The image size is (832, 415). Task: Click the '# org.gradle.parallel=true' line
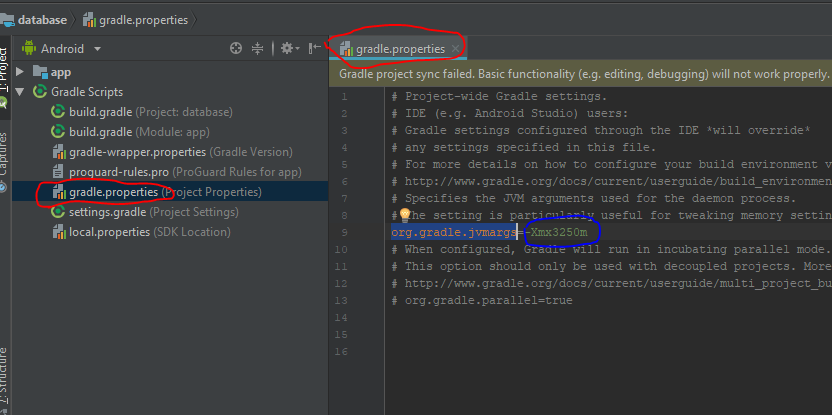(x=482, y=300)
